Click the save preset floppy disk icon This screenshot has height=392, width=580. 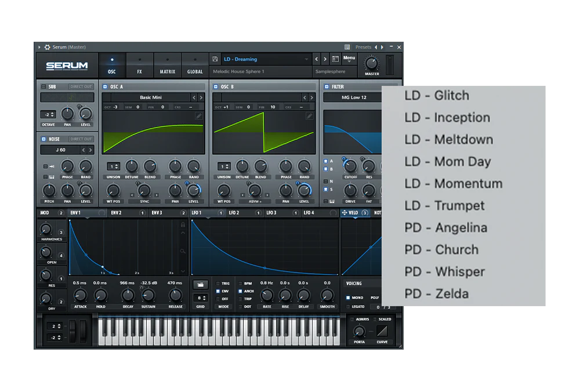tap(215, 59)
